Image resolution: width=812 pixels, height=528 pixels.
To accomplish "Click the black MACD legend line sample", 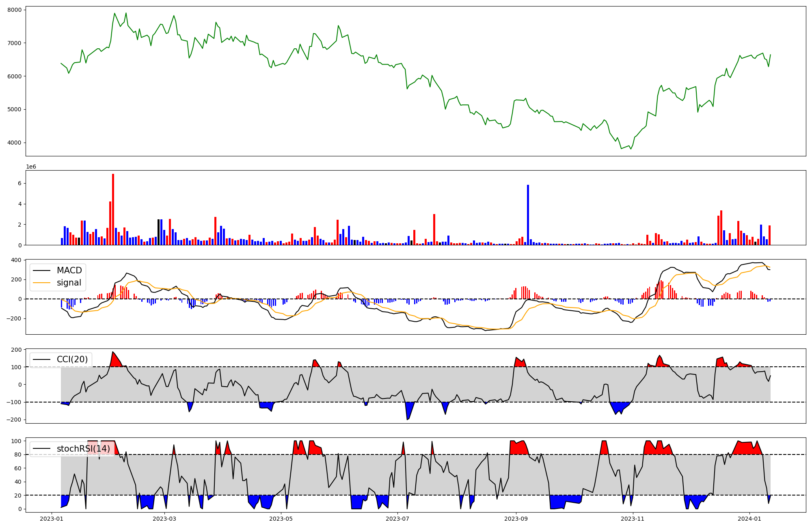I will pos(41,270).
